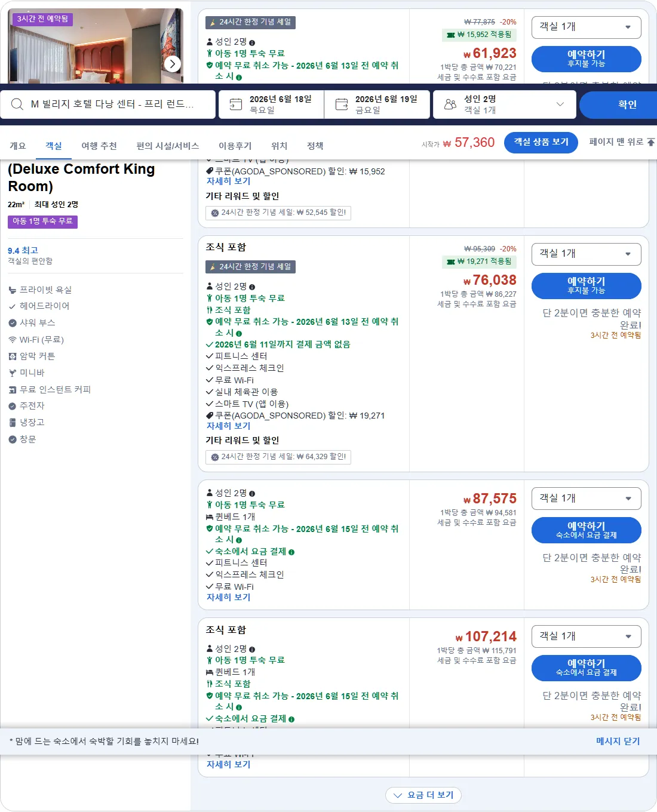Image resolution: width=657 pixels, height=812 pixels.
Task: Click the up-arrow icon beside 페이지 맨 위로
Action: [x=650, y=142]
